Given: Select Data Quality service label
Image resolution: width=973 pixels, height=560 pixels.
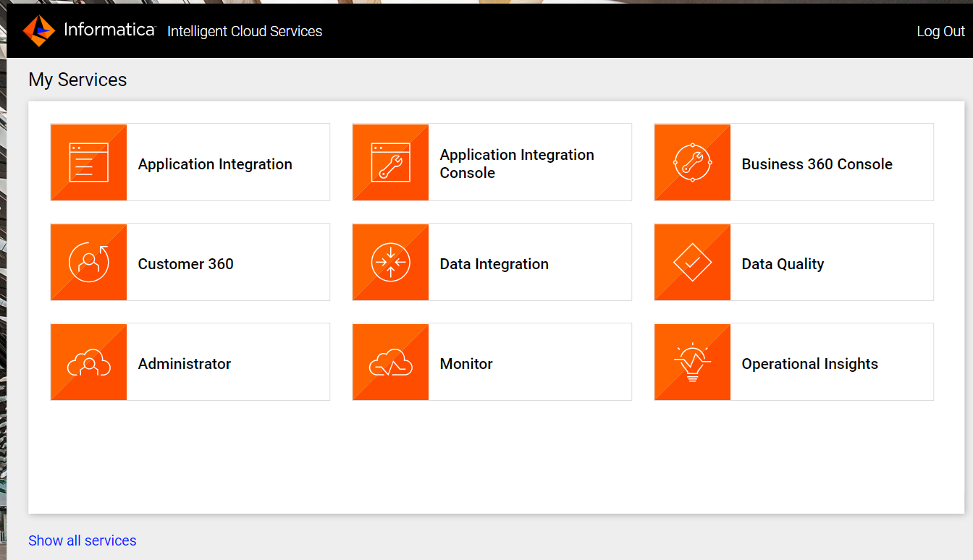Looking at the screenshot, I should pyautogui.click(x=783, y=264).
